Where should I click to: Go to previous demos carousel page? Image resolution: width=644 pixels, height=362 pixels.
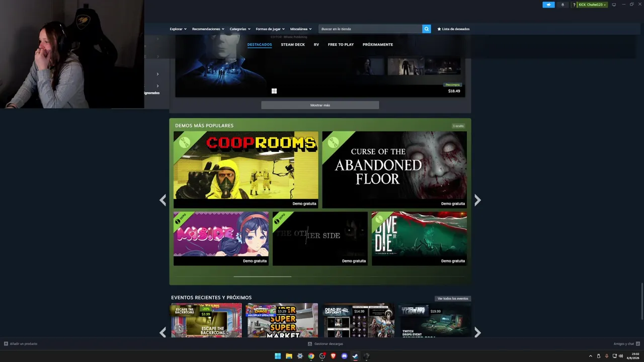pyautogui.click(x=163, y=200)
